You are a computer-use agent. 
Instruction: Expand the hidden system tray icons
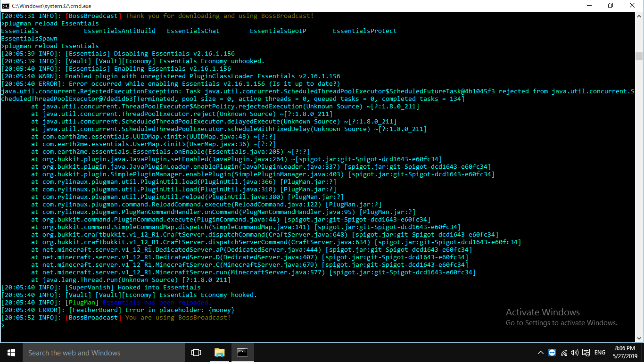541,353
